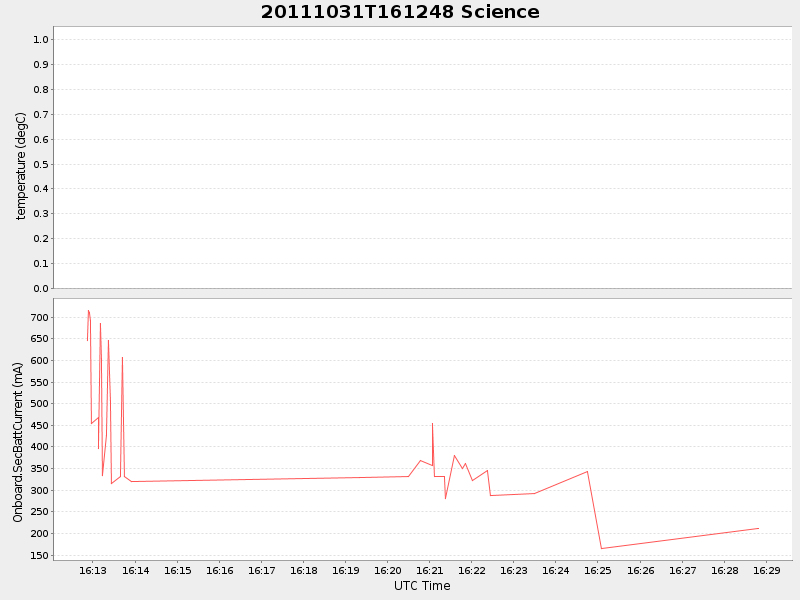Click the 150 current axis value
Image resolution: width=800 pixels, height=600 pixels.
click(x=39, y=556)
